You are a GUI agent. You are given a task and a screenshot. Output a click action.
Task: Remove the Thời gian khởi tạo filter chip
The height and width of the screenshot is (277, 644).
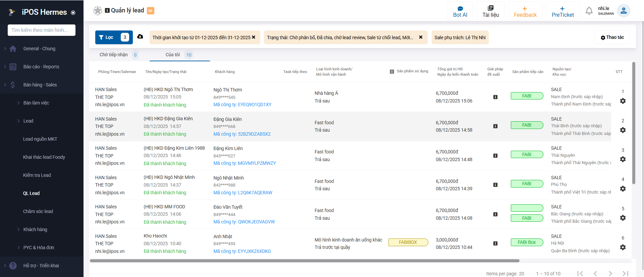(x=254, y=37)
